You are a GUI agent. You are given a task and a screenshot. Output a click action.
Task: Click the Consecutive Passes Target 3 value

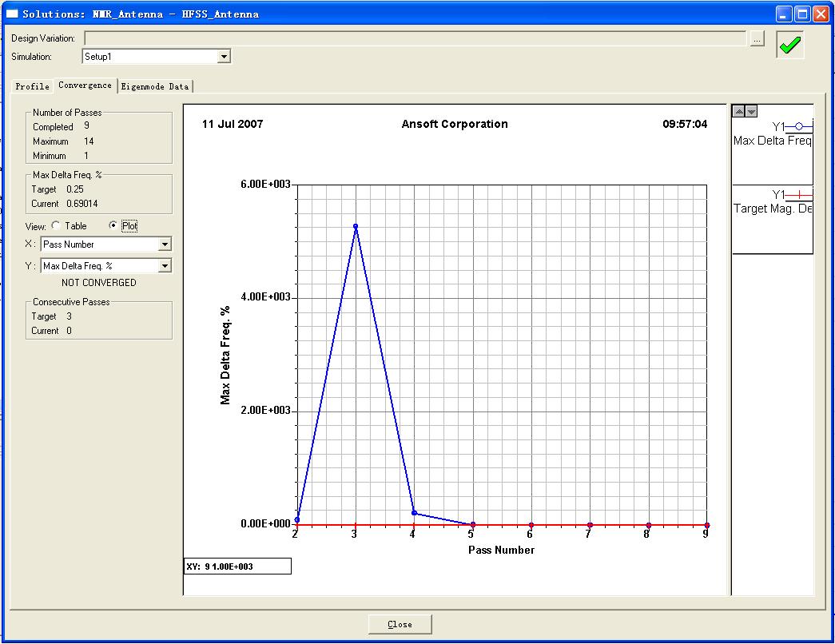[69, 316]
